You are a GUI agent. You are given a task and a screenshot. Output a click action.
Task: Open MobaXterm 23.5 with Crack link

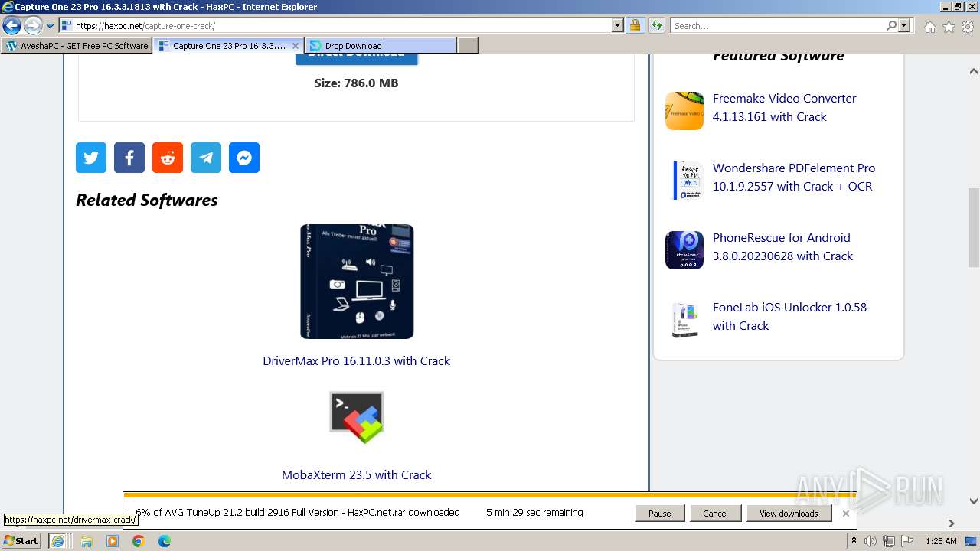(x=357, y=474)
